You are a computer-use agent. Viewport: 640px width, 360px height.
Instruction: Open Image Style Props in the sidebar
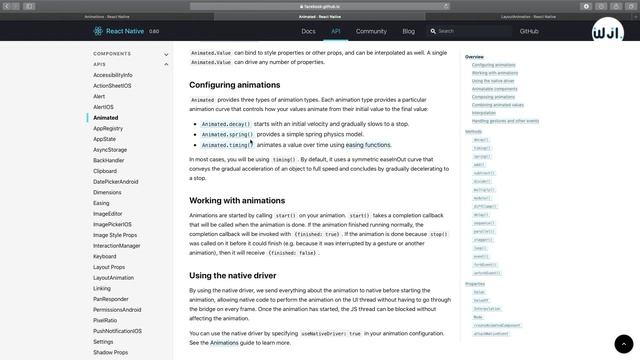coord(115,235)
